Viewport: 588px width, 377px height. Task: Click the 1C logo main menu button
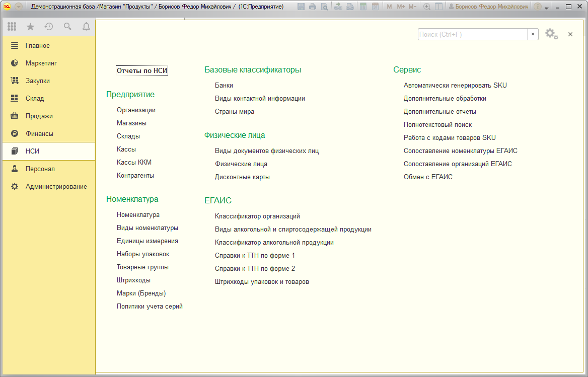7,7
